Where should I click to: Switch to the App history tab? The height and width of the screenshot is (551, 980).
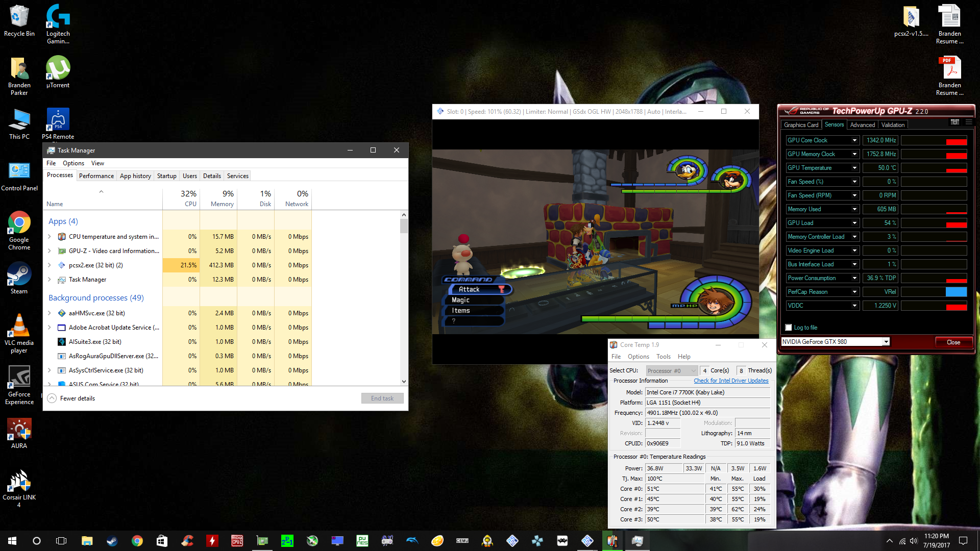(x=135, y=176)
